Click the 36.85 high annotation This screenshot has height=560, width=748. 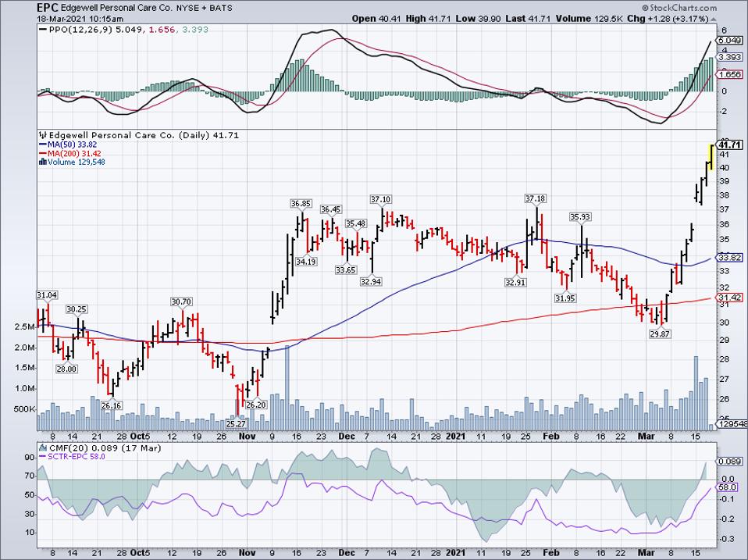tap(301, 203)
